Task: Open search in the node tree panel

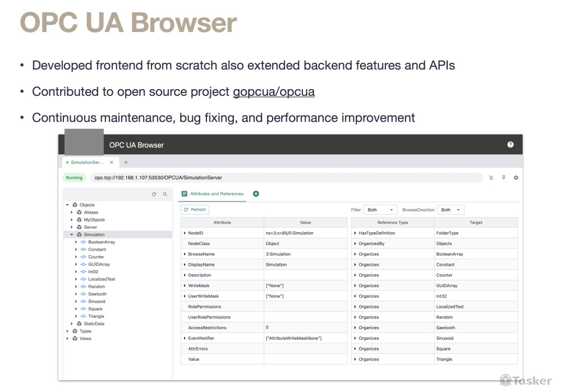Action: point(165,194)
